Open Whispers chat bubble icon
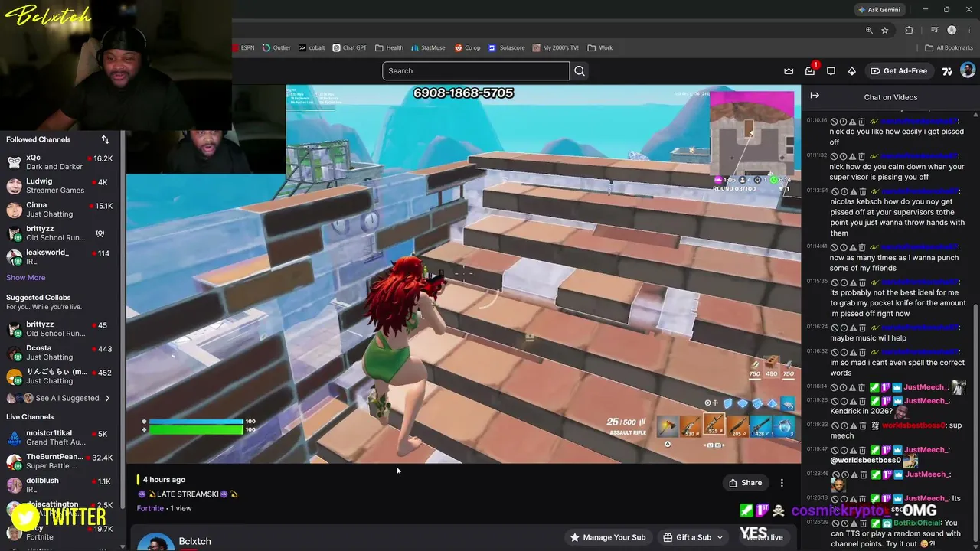This screenshot has width=980, height=551. pyautogui.click(x=831, y=71)
